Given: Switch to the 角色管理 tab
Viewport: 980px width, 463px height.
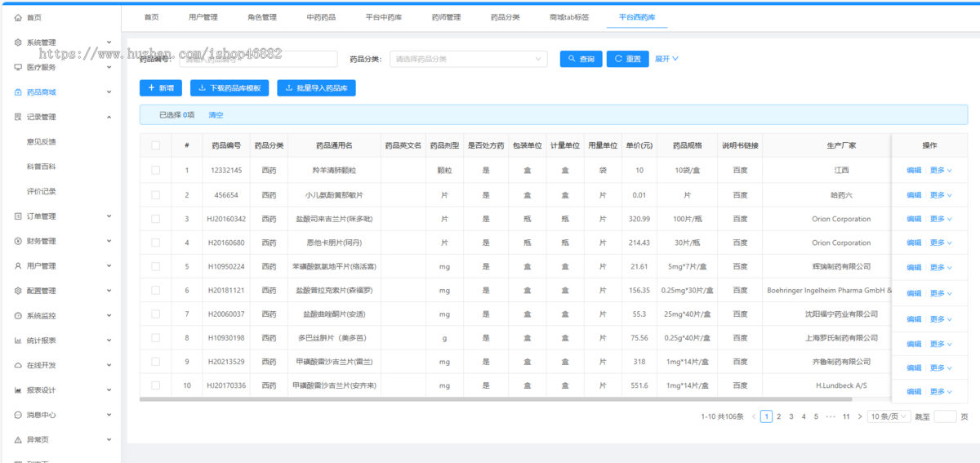Looking at the screenshot, I should [x=262, y=17].
